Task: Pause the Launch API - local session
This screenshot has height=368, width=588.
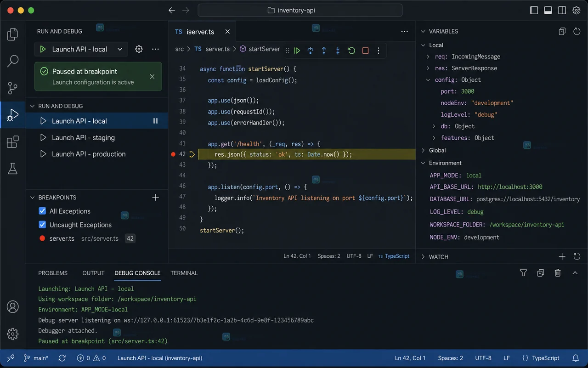Action: point(155,121)
